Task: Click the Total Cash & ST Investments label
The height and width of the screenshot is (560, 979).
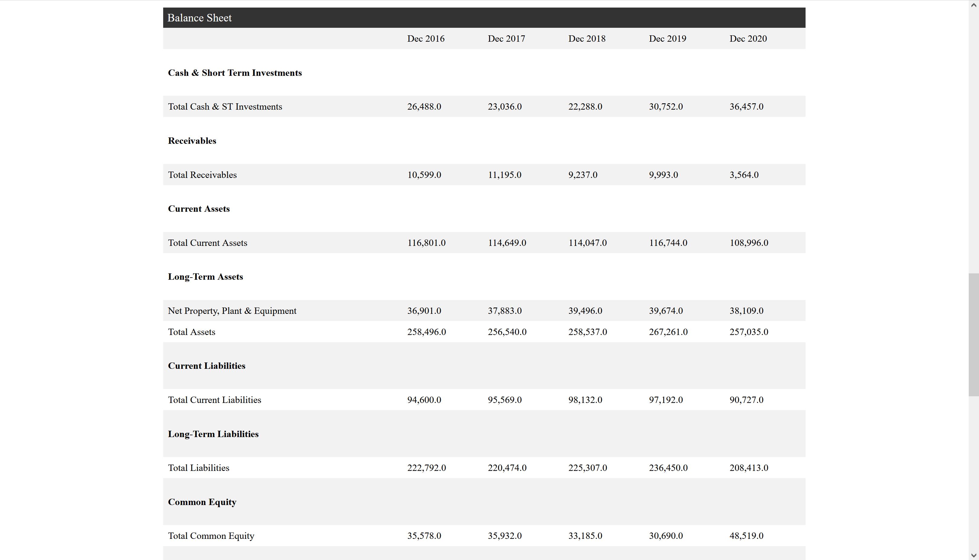Action: pyautogui.click(x=225, y=107)
